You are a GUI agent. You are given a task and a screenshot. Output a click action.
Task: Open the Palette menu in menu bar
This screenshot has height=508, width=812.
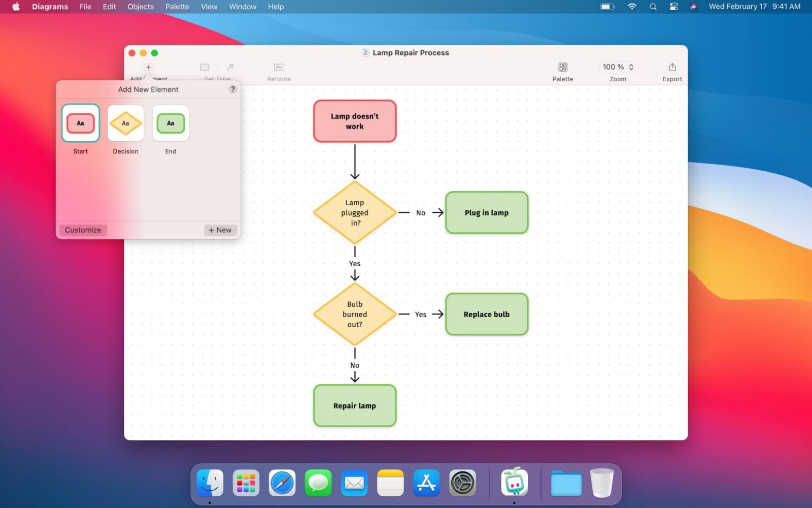(177, 7)
